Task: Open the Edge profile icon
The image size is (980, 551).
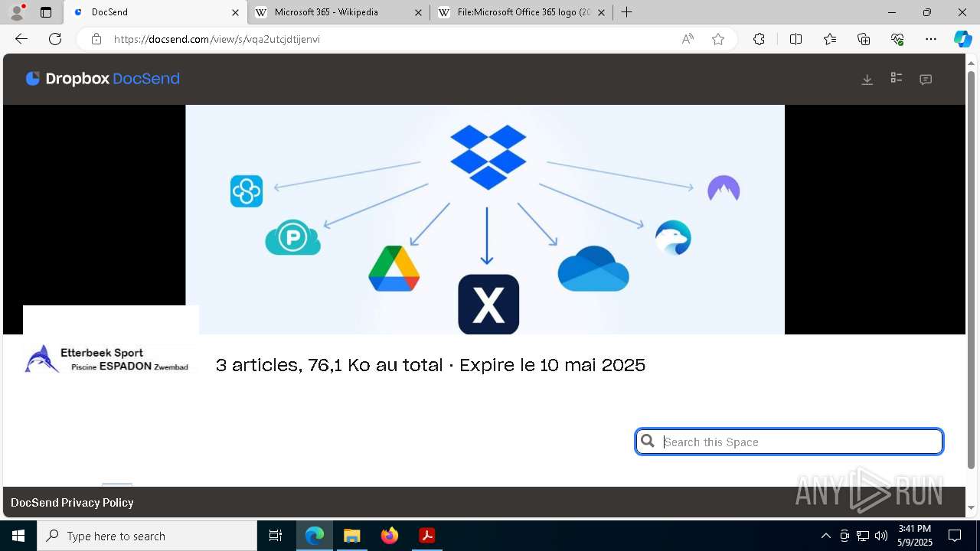Action: pos(17,12)
